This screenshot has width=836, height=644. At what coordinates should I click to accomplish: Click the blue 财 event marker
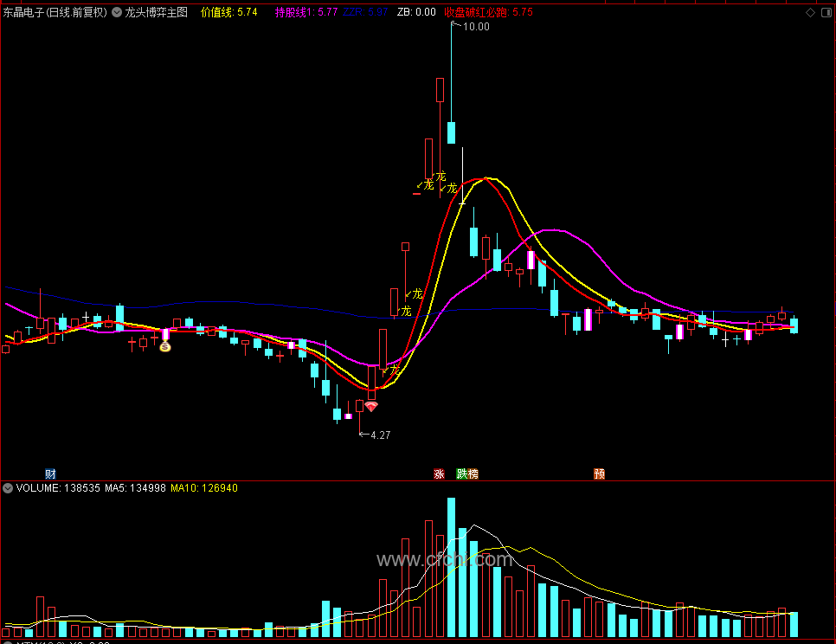click(x=50, y=474)
